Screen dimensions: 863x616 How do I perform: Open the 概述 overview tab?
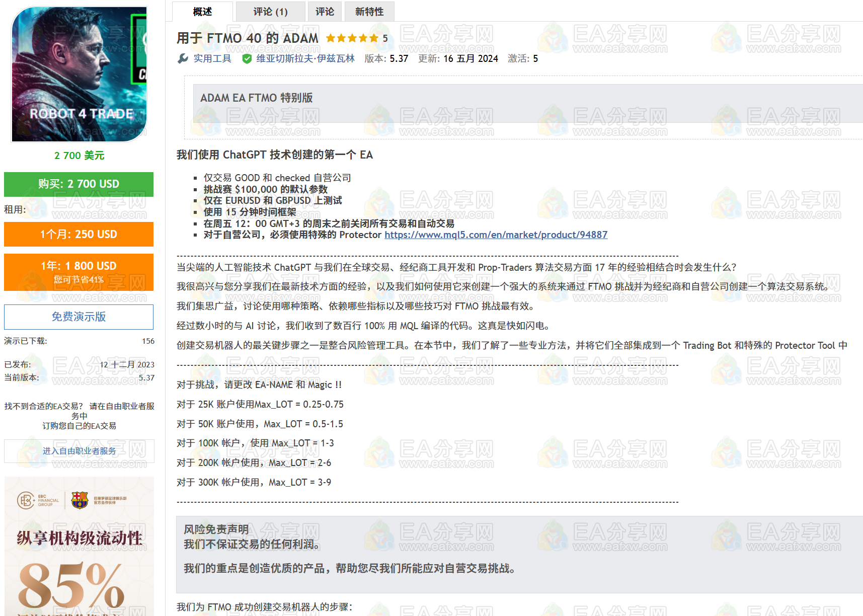(x=202, y=12)
